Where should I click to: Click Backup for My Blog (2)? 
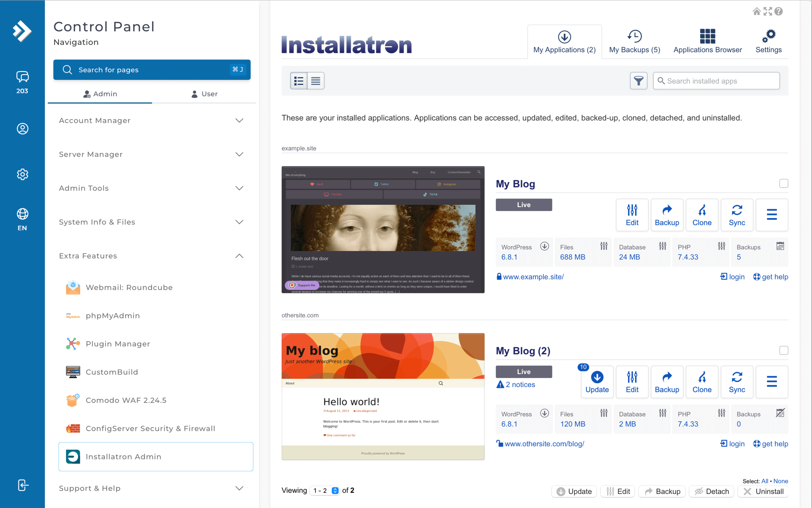pos(667,382)
